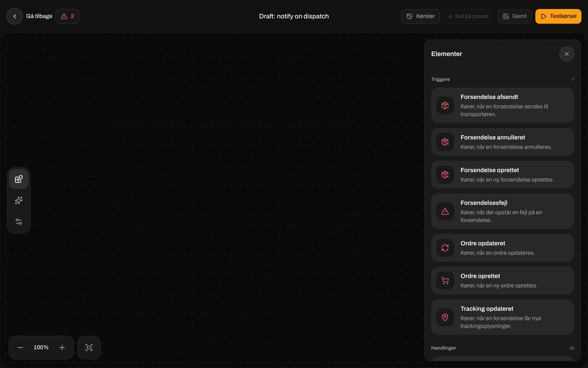The width and height of the screenshot is (588, 368).
Task: Select the Forsendelse annulleret package icon
Action: [445, 142]
